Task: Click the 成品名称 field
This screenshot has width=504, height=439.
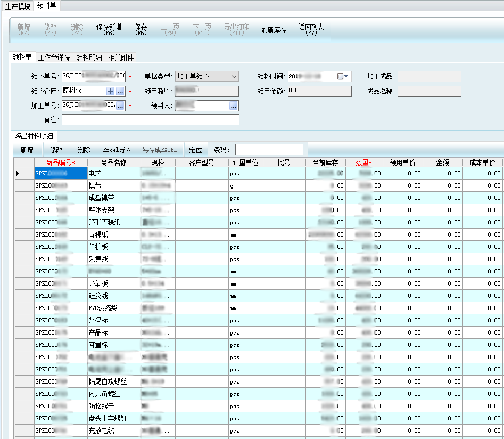Action: [429, 92]
